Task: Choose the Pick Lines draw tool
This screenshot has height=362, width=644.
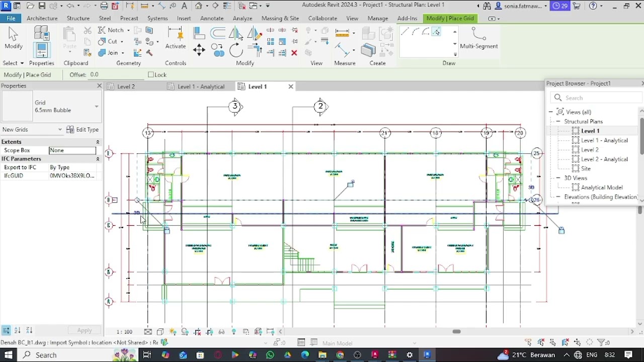Action: 436,32
